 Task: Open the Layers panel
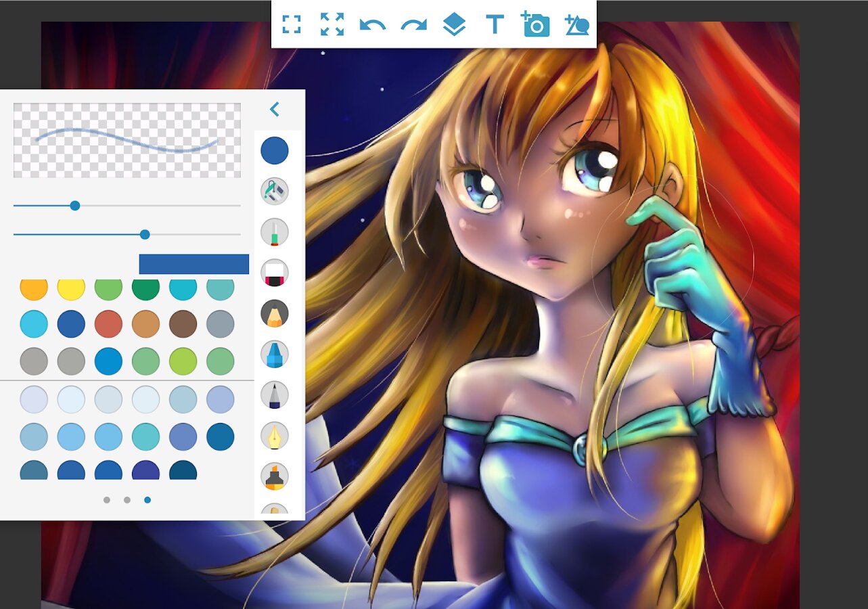click(454, 24)
